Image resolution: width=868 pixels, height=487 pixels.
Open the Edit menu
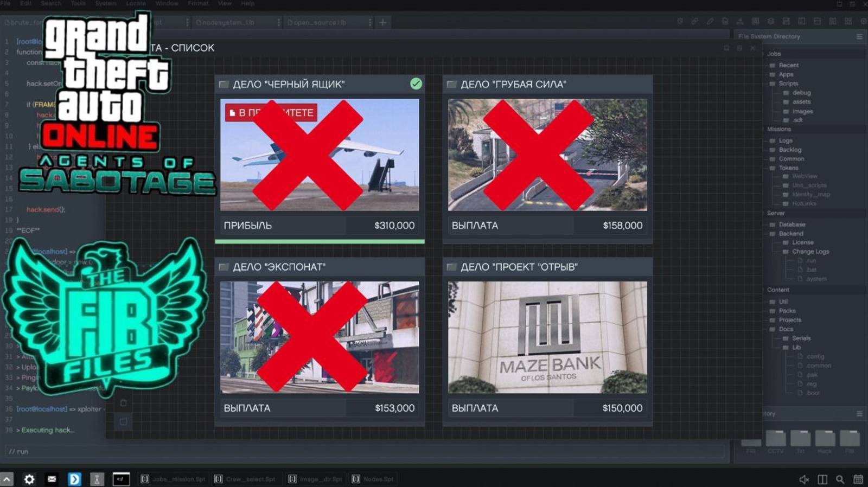click(x=25, y=3)
